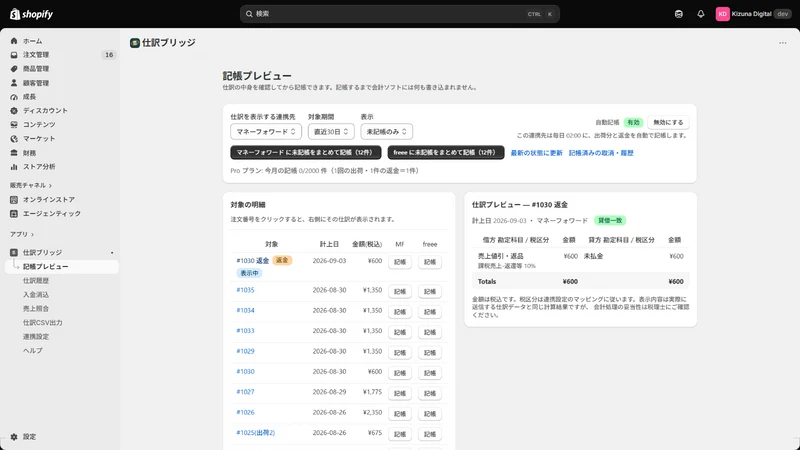800x450 pixels.
Task: Go to 仕訳履歴 in the sidebar
Action: pos(36,281)
